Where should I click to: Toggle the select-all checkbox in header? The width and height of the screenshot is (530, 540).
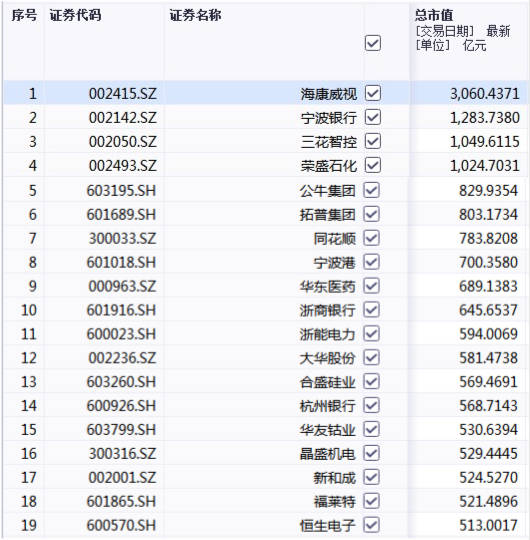[372, 43]
